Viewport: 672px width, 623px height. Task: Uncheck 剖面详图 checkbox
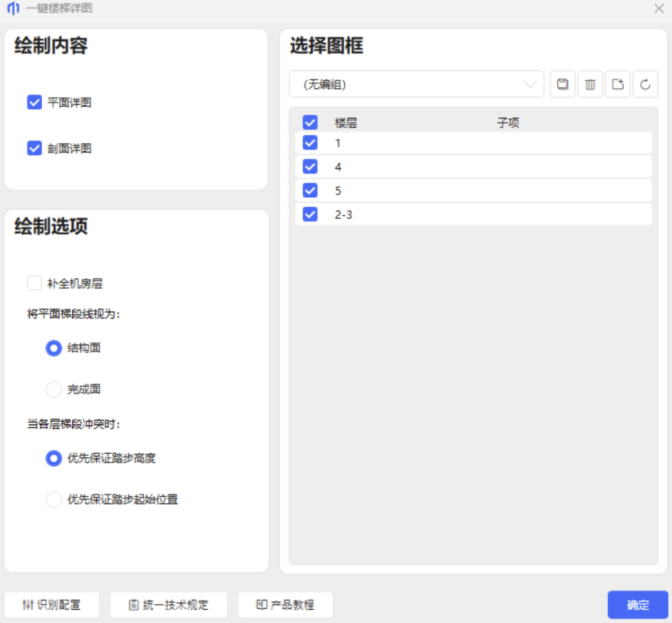coord(35,149)
